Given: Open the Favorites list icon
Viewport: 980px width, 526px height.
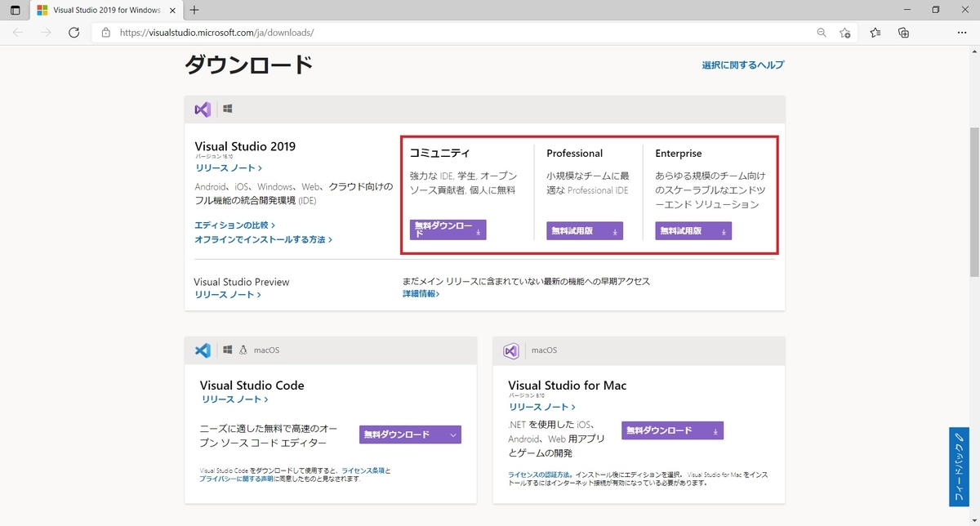Looking at the screenshot, I should click(x=875, y=33).
